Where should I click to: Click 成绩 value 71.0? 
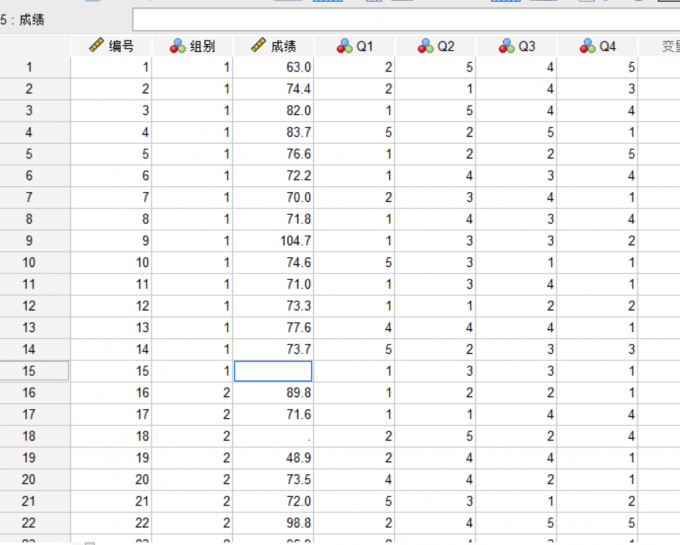coord(273,284)
